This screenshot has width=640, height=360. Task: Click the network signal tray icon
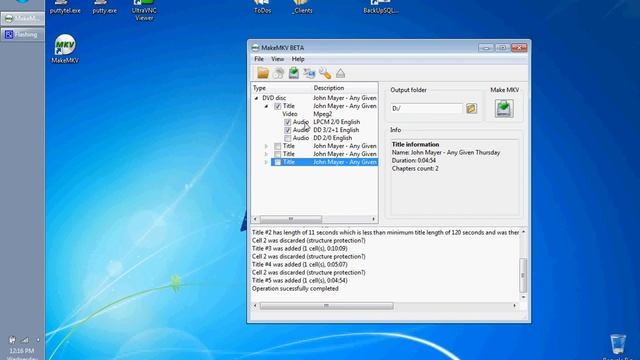click(x=25, y=340)
